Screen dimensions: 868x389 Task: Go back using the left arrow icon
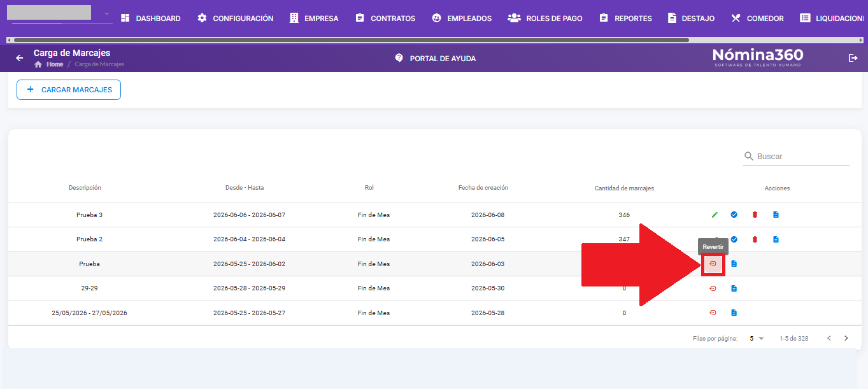(20, 58)
